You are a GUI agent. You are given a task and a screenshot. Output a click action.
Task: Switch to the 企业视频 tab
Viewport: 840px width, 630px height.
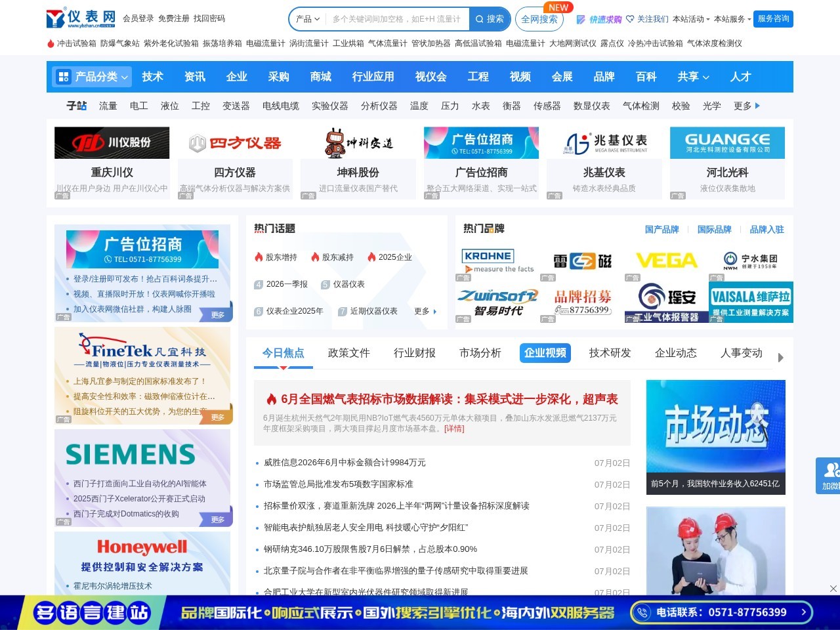tap(545, 353)
